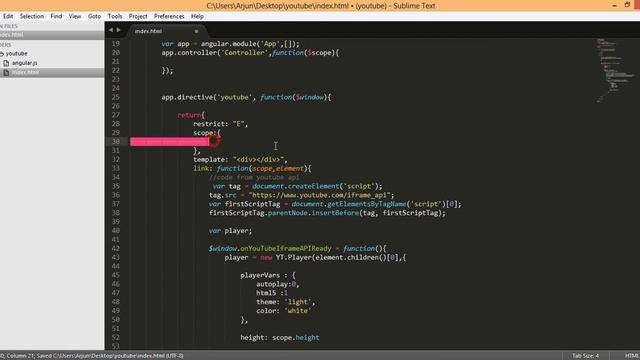Close the index.html tab using its dot

(196, 31)
